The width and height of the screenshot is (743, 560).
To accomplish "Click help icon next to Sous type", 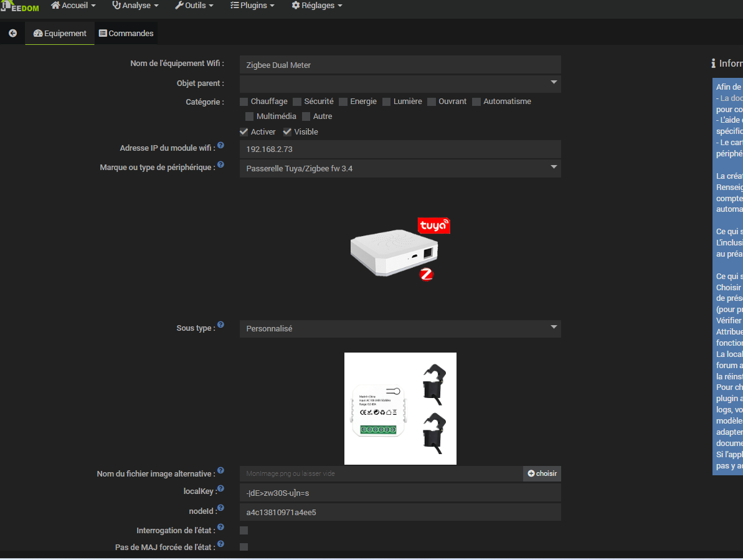I will pyautogui.click(x=221, y=325).
